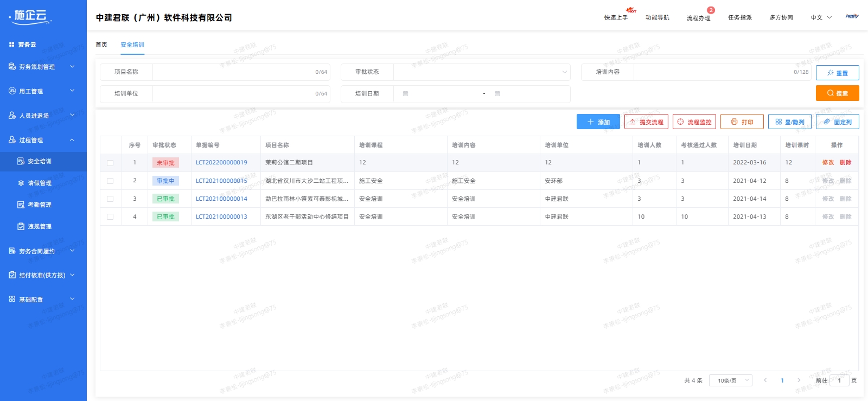
Task: Open 流程办理 in top navigation
Action: (x=699, y=18)
